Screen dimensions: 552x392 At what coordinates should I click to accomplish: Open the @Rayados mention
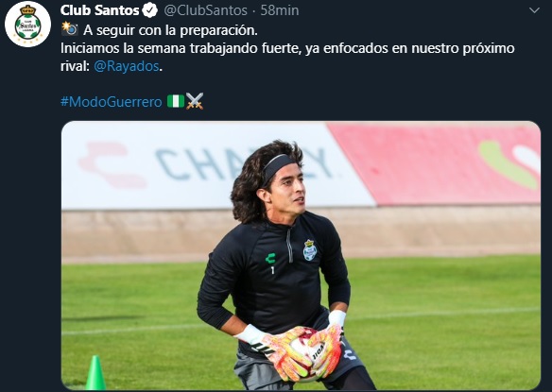tap(127, 66)
